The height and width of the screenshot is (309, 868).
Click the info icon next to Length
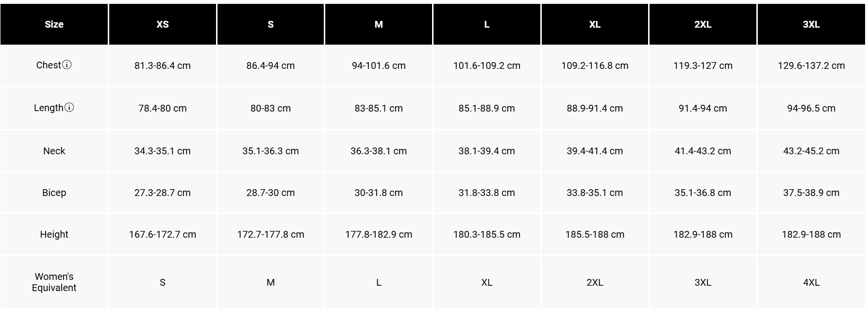pos(69,107)
